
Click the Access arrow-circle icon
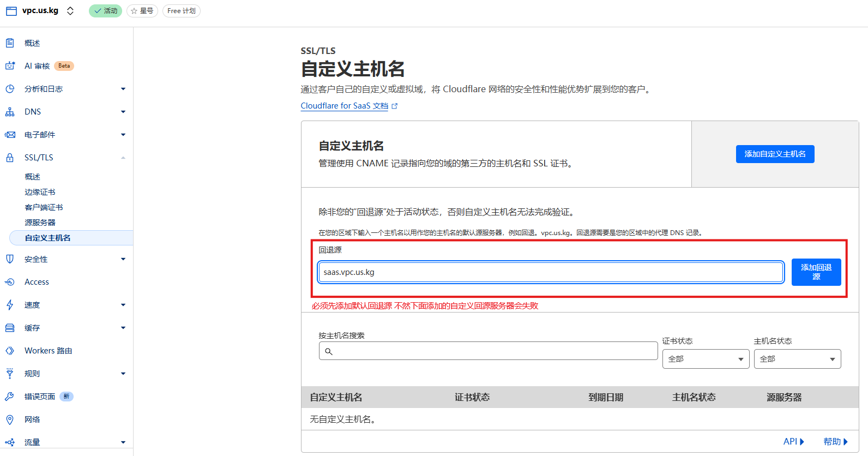[x=10, y=282]
